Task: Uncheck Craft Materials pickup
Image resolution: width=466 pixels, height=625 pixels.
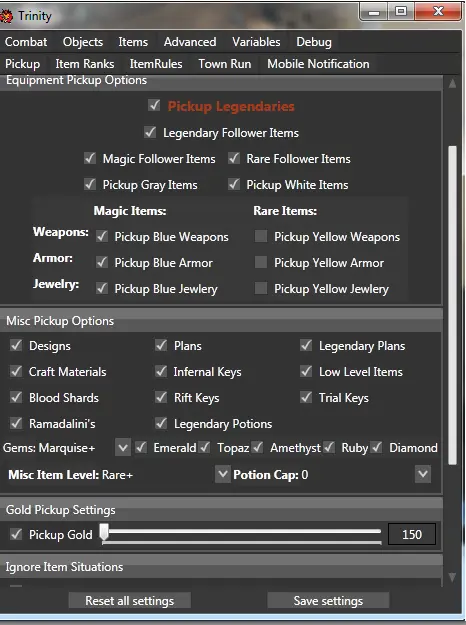Action: [16, 371]
